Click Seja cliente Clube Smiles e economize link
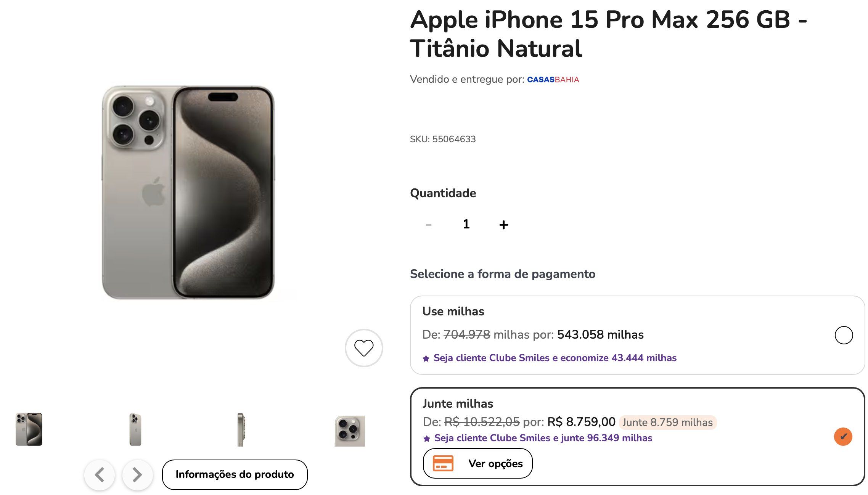This screenshot has width=868, height=495. coord(555,358)
